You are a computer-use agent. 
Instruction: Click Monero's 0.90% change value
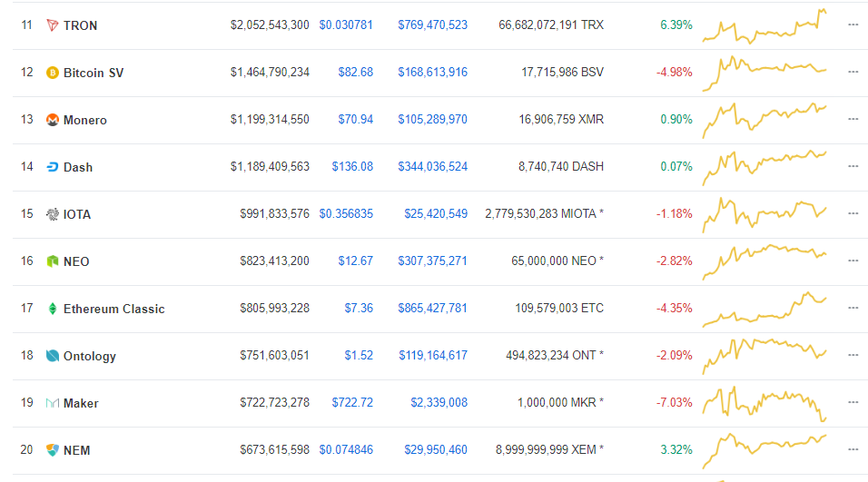tap(676, 119)
